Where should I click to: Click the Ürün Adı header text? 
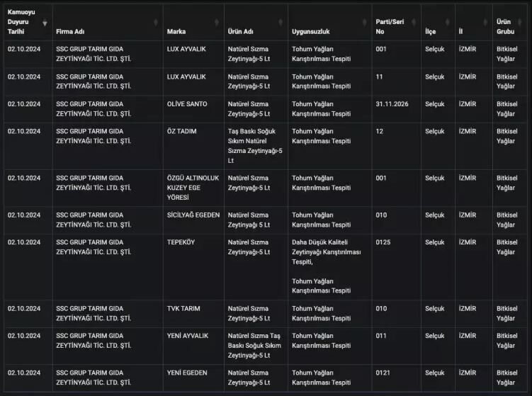(240, 32)
